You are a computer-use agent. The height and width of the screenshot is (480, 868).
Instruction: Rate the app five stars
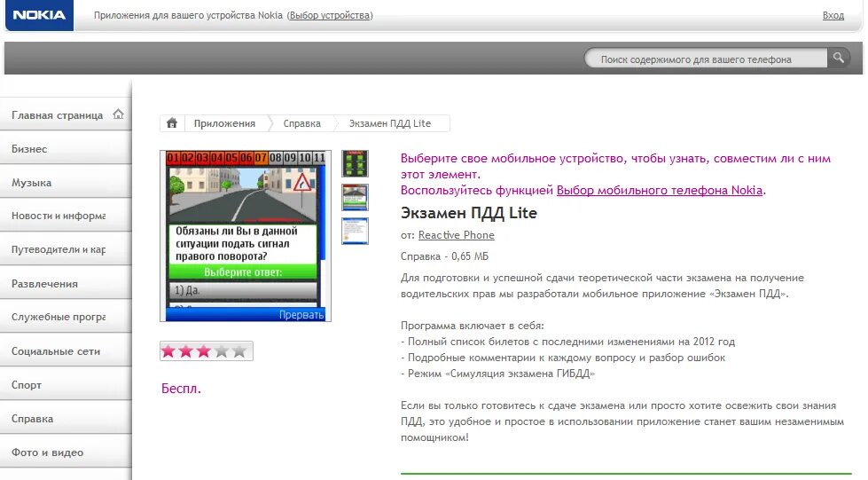tap(239, 350)
